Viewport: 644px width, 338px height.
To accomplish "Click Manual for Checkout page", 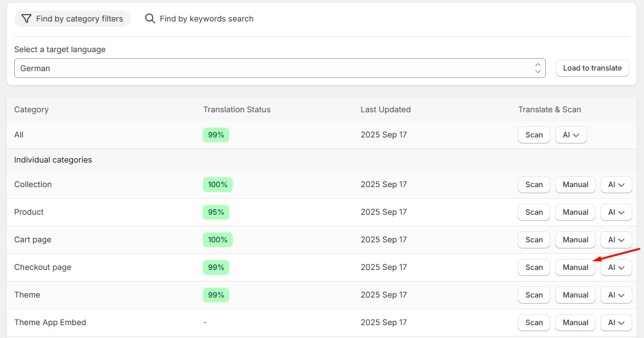I will coord(575,267).
